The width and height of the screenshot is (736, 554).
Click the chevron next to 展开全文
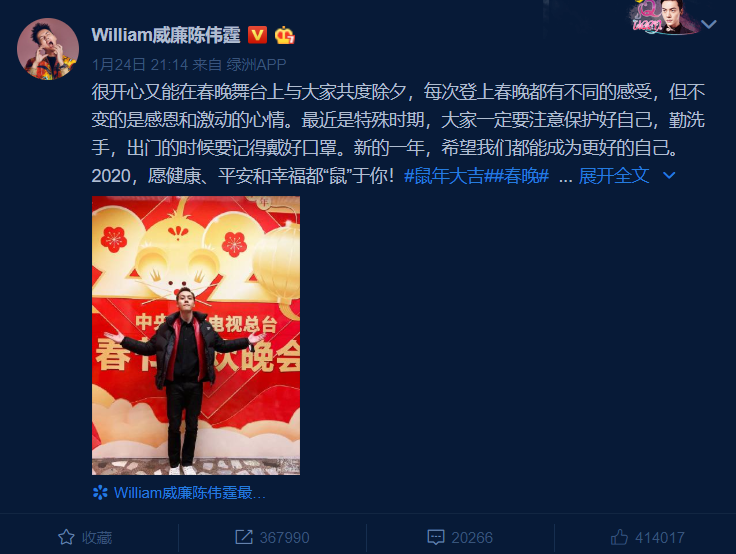tap(669, 176)
